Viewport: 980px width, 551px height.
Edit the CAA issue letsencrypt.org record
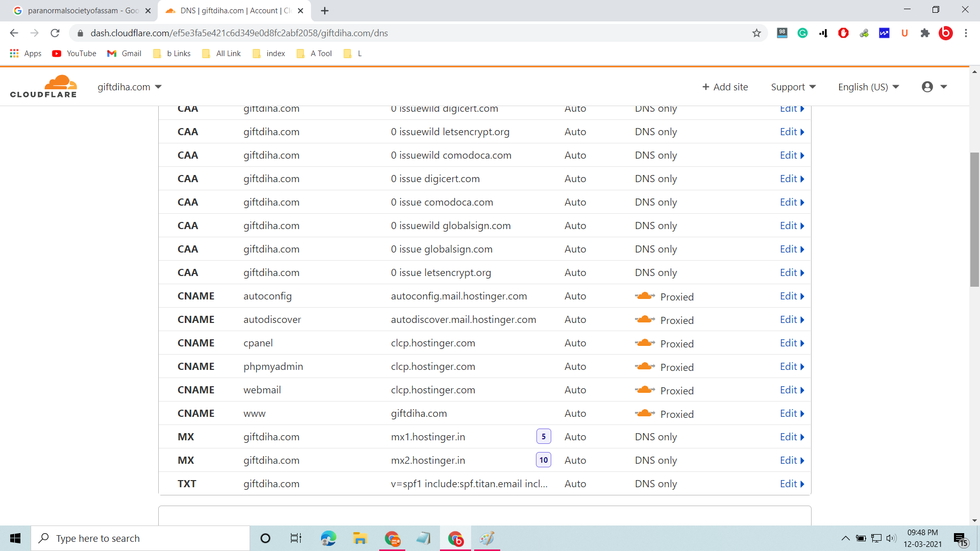coord(792,272)
